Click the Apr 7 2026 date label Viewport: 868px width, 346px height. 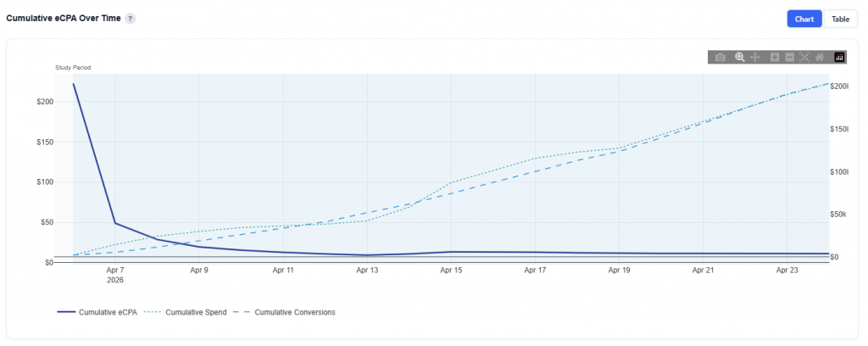(114, 275)
